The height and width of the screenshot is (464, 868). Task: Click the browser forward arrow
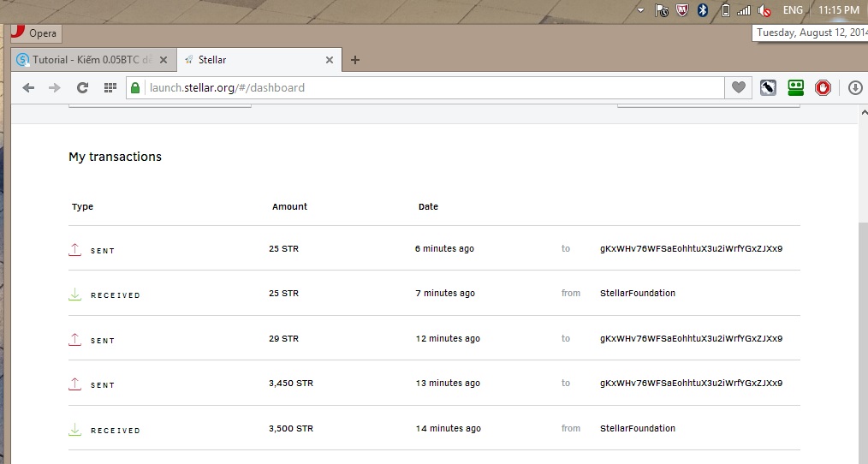pos(55,87)
